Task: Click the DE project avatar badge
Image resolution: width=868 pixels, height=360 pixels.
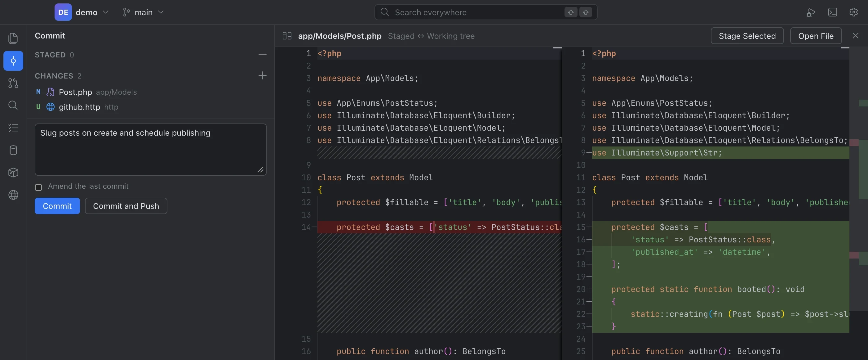Action: pos(63,12)
